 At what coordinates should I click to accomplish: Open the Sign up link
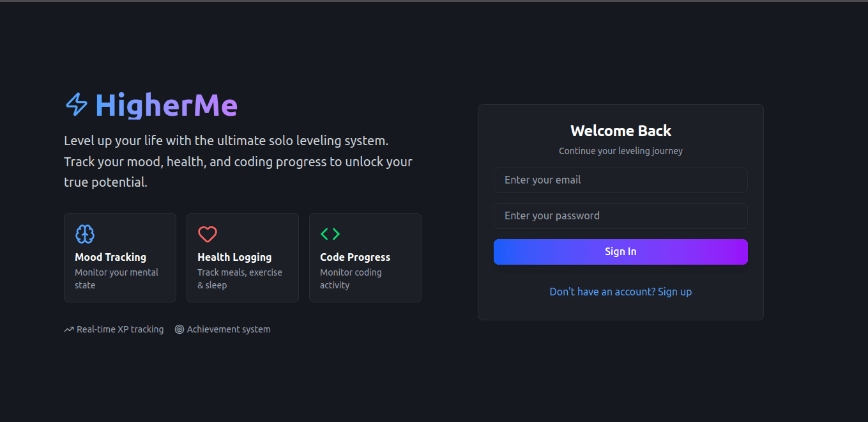pyautogui.click(x=674, y=292)
